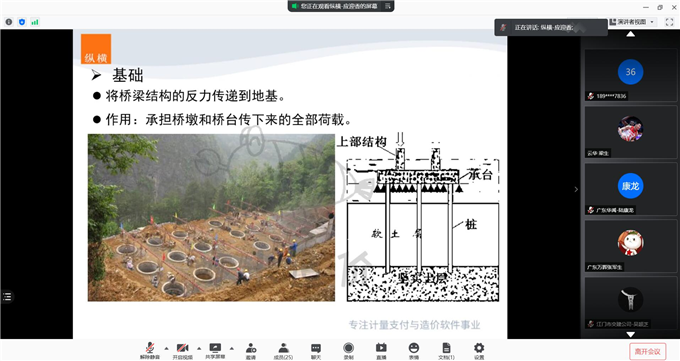680x361 pixels.
Task: Unmute the microphone (解除静音)
Action: click(150, 351)
